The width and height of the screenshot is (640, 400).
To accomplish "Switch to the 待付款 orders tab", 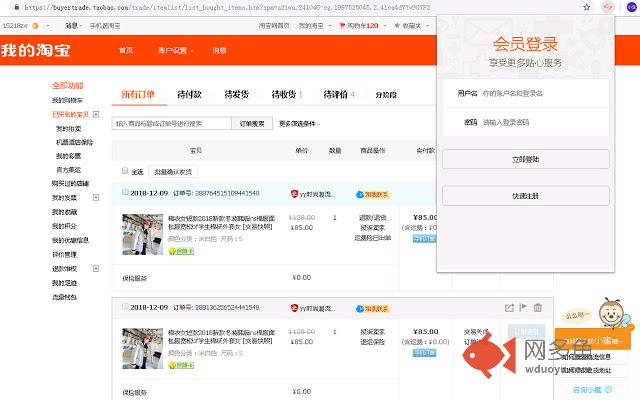I will tap(189, 95).
